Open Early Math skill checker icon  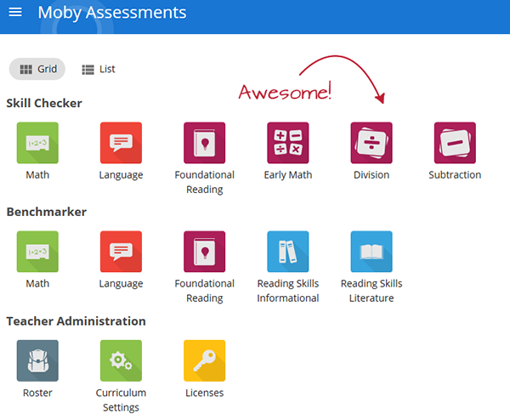point(288,143)
